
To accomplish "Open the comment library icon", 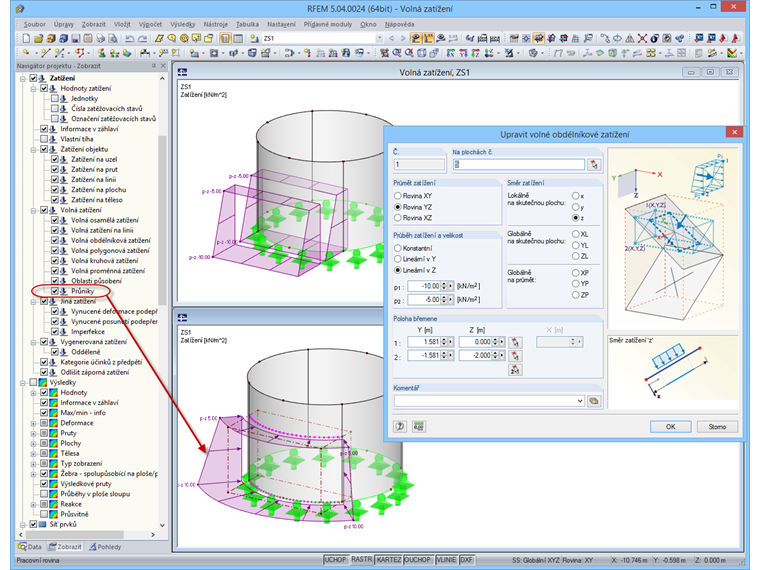I will (x=594, y=401).
